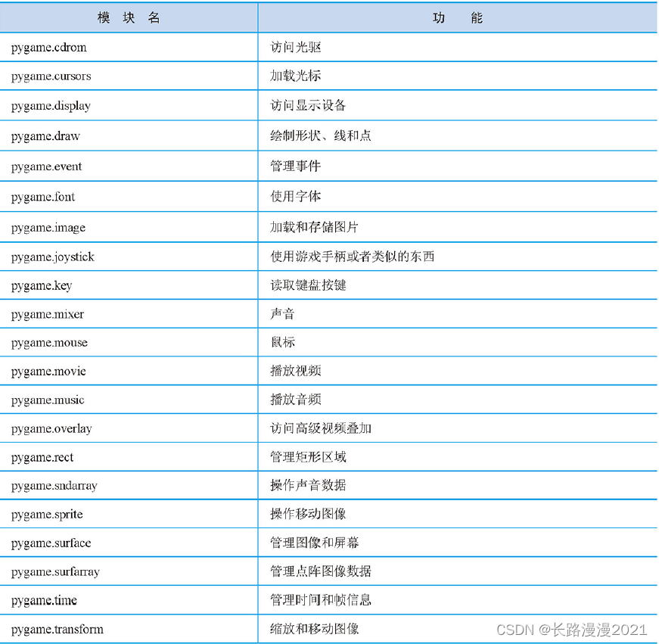The image size is (659, 644).
Task: Click the pygame.transform cell
Action: [x=58, y=630]
